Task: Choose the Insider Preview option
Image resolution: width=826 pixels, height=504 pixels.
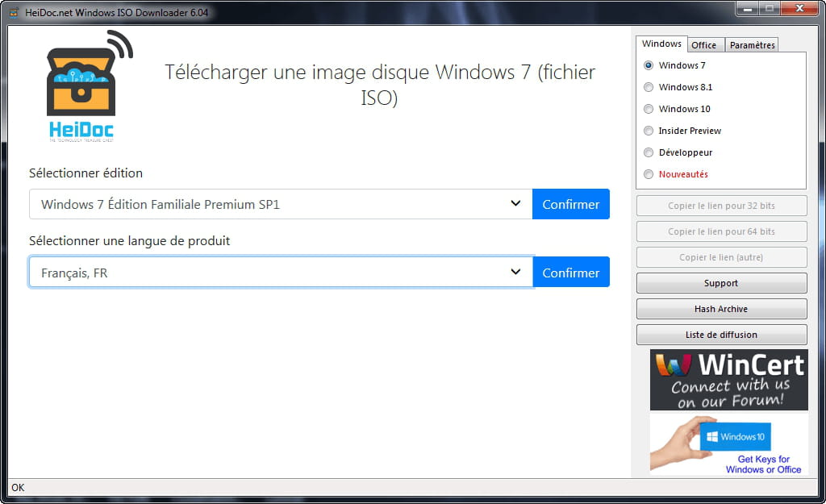Action: (x=649, y=131)
